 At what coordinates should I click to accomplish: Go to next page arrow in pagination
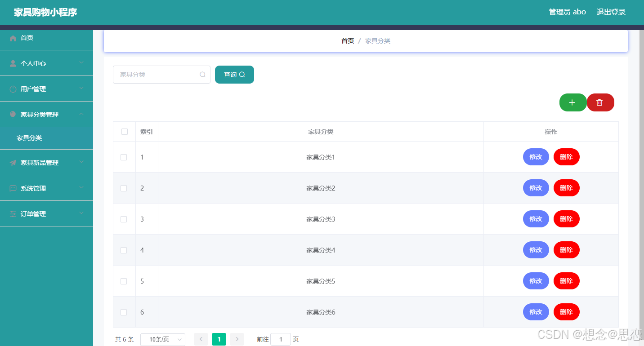tap(237, 339)
